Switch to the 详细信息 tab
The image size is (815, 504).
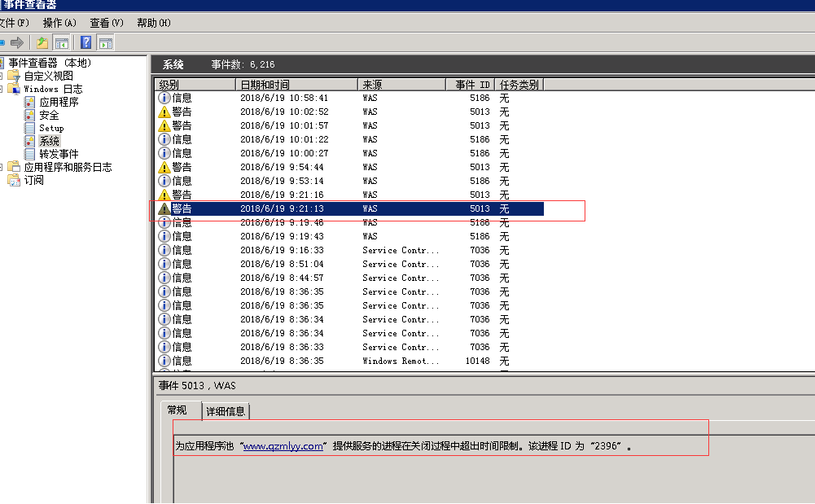point(226,411)
